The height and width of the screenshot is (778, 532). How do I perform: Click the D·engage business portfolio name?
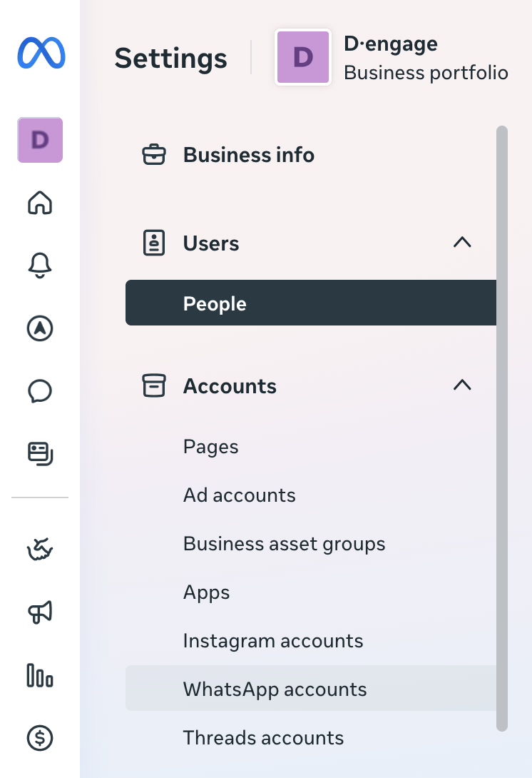click(391, 44)
